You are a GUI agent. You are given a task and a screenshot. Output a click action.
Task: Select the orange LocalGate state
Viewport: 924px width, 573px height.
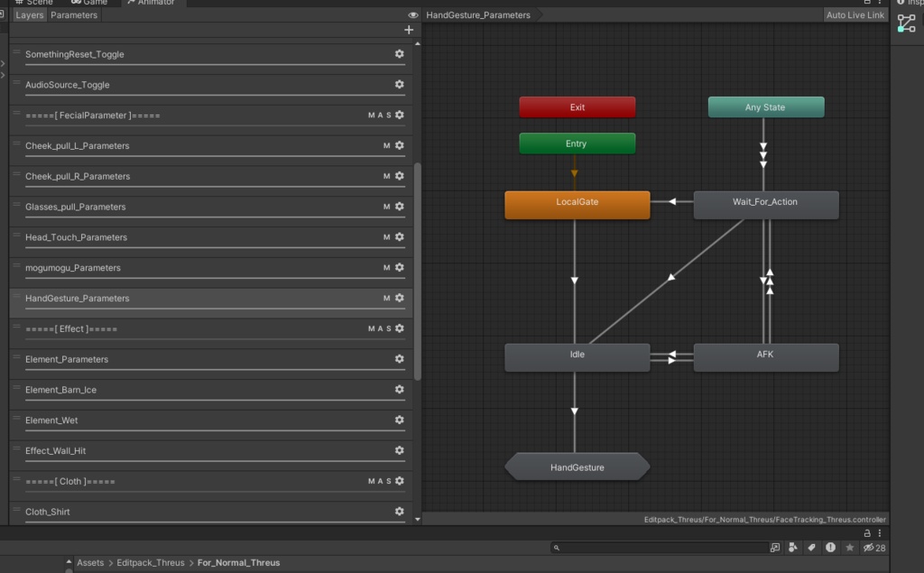pyautogui.click(x=577, y=205)
